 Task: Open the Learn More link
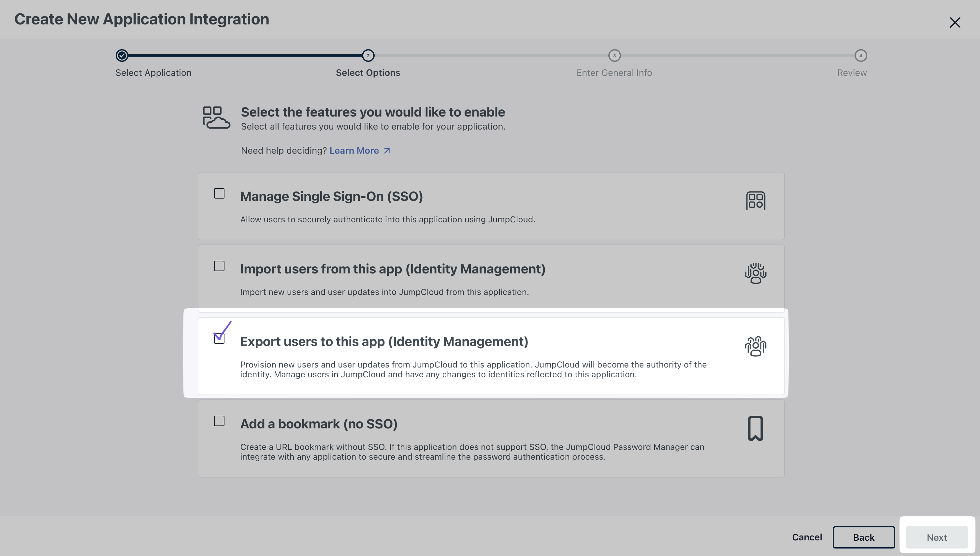coord(354,150)
